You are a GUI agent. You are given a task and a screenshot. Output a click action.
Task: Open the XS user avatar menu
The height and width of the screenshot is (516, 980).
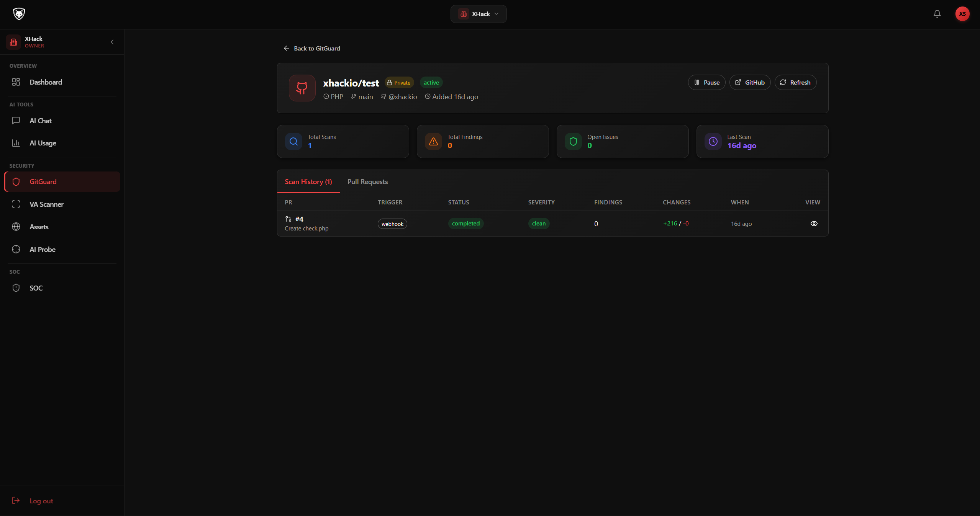pyautogui.click(x=962, y=14)
